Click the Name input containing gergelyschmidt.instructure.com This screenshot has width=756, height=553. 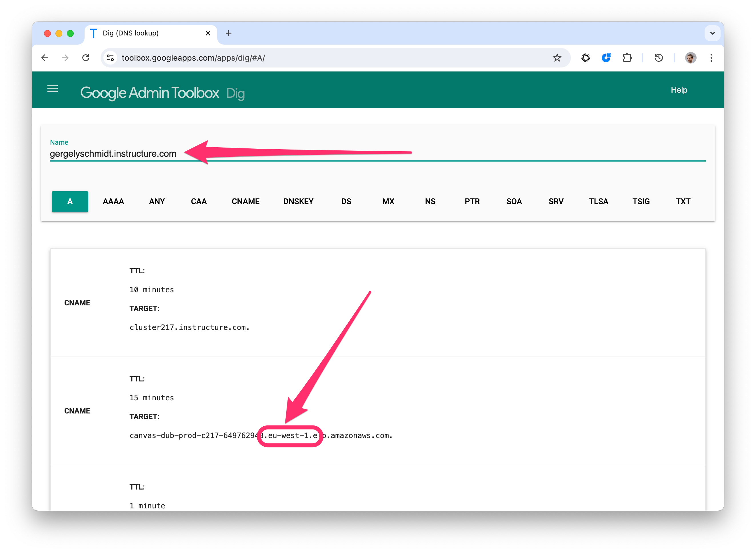pyautogui.click(x=113, y=154)
